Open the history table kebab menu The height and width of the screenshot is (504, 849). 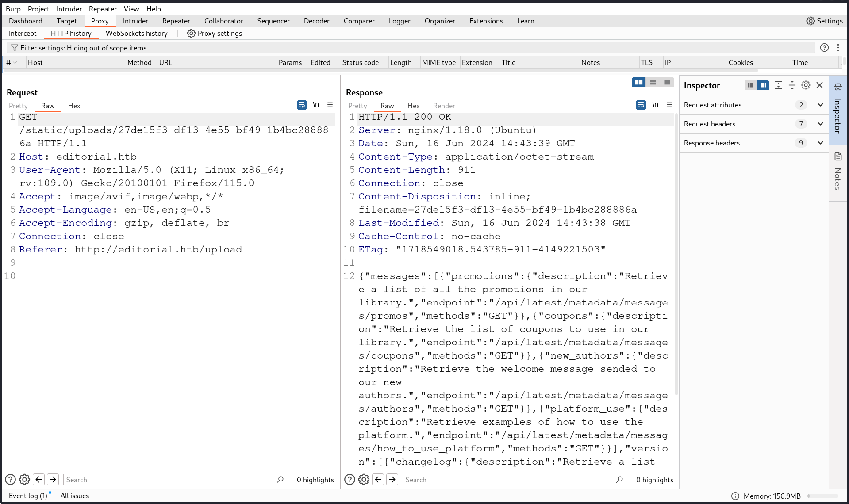[x=838, y=48]
